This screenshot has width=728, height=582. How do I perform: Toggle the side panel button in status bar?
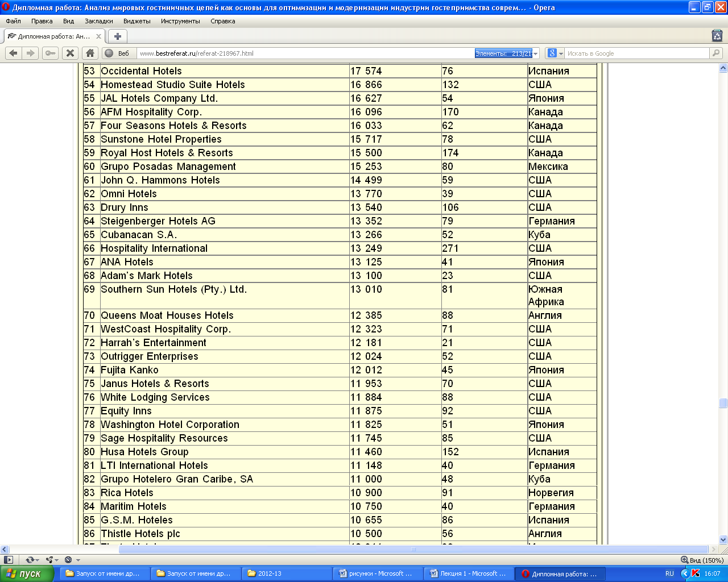click(x=8, y=560)
